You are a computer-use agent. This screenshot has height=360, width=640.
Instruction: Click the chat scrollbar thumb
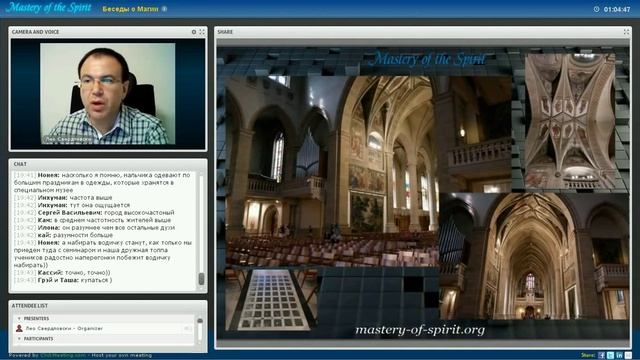pyautogui.click(x=201, y=279)
